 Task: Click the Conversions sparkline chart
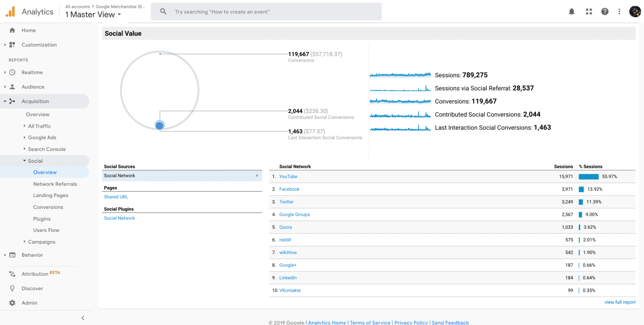[x=400, y=101]
